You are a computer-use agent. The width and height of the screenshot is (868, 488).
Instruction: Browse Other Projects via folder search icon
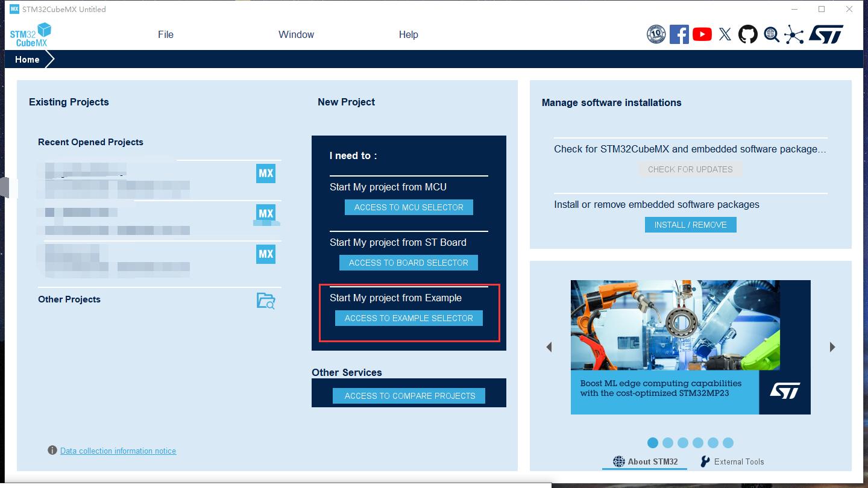[266, 301]
